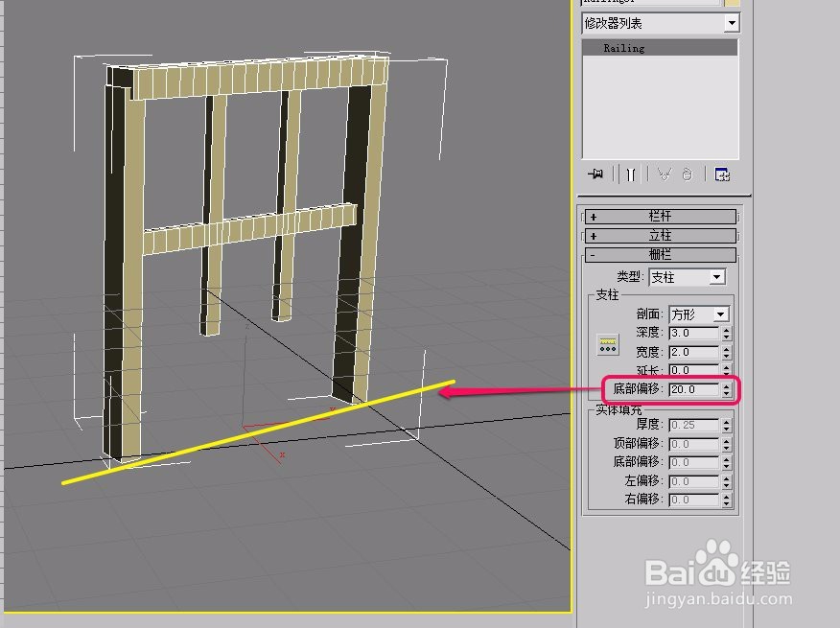Expand the 栏杆 rollout

pos(661,217)
